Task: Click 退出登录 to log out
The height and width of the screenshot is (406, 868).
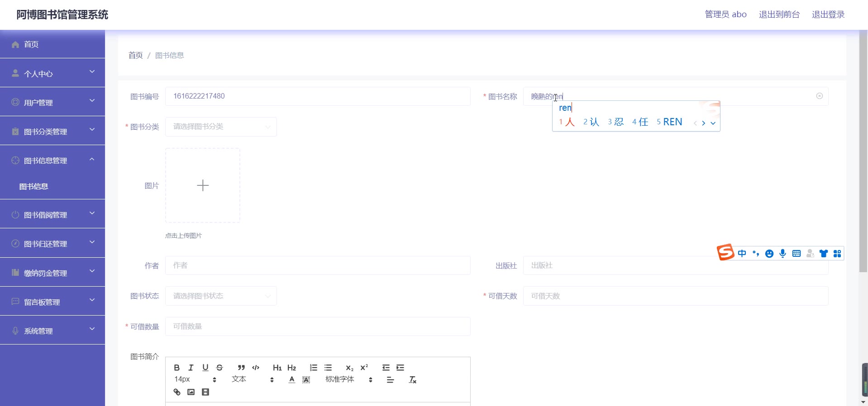Action: (x=828, y=14)
